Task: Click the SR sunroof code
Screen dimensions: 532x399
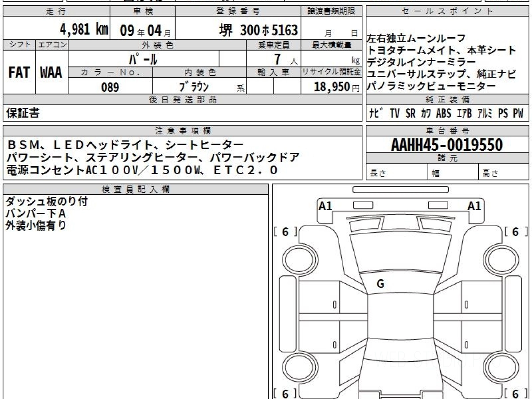Action: click(411, 113)
